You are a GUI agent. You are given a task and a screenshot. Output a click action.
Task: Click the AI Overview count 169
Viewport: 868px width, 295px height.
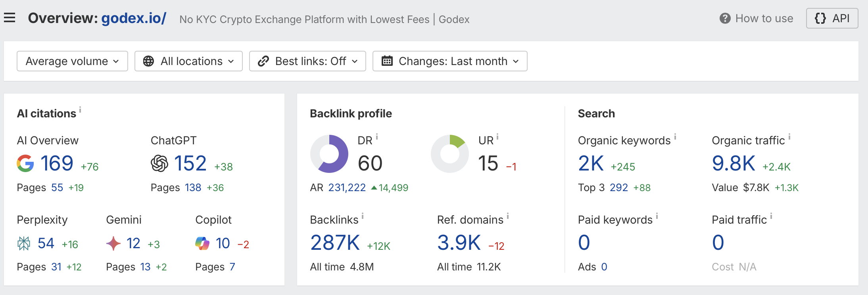[x=57, y=163]
